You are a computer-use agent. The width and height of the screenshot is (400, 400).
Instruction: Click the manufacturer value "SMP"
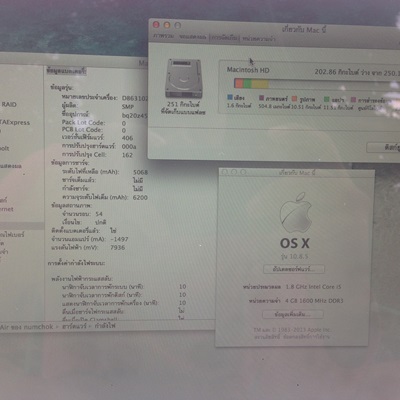pyautogui.click(x=128, y=107)
